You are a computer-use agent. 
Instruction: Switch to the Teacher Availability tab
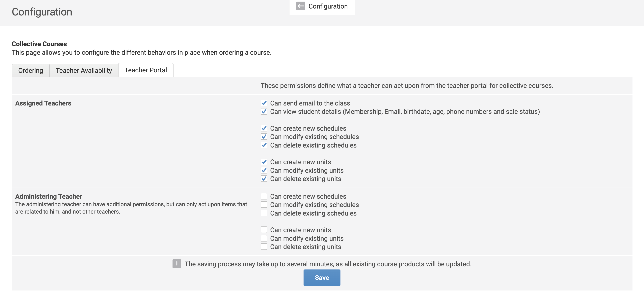pos(84,70)
